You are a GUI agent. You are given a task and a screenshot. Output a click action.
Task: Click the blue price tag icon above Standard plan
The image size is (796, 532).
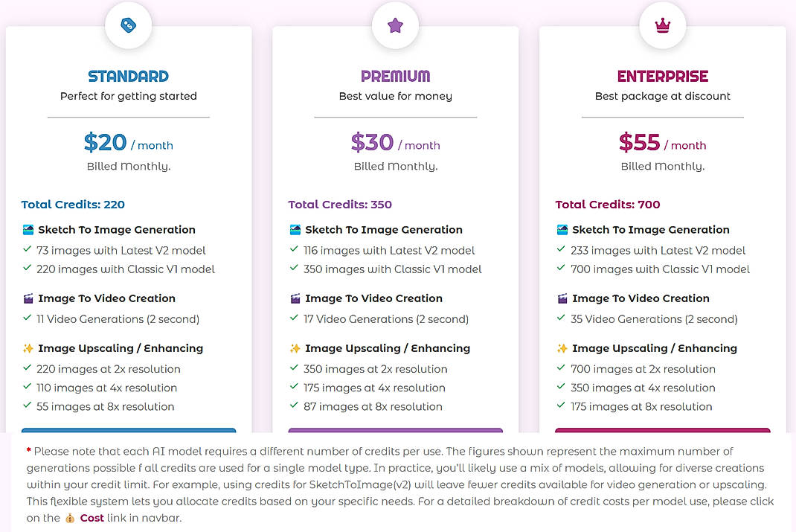coord(128,25)
